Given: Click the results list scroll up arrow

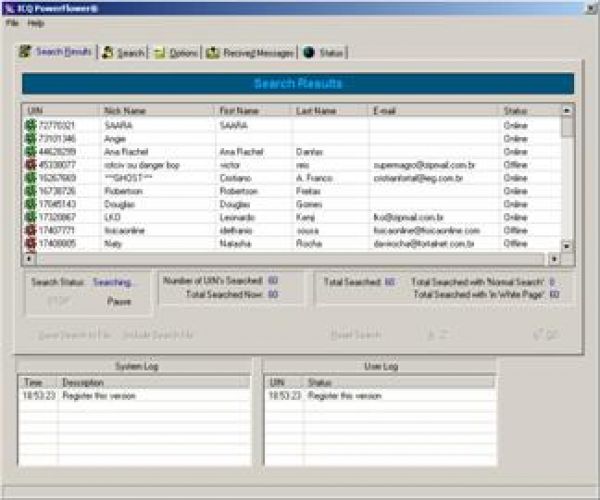Looking at the screenshot, I should [x=567, y=110].
